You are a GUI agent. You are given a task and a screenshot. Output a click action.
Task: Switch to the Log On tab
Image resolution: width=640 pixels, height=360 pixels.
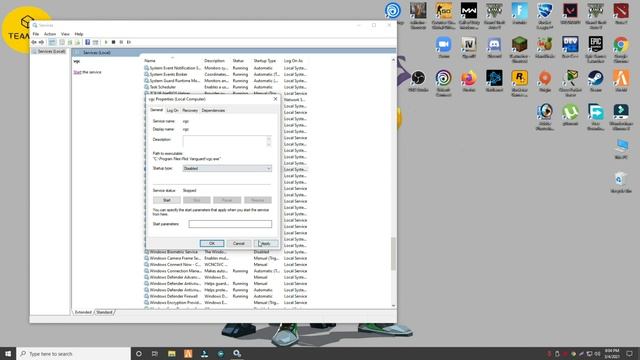[x=172, y=110]
